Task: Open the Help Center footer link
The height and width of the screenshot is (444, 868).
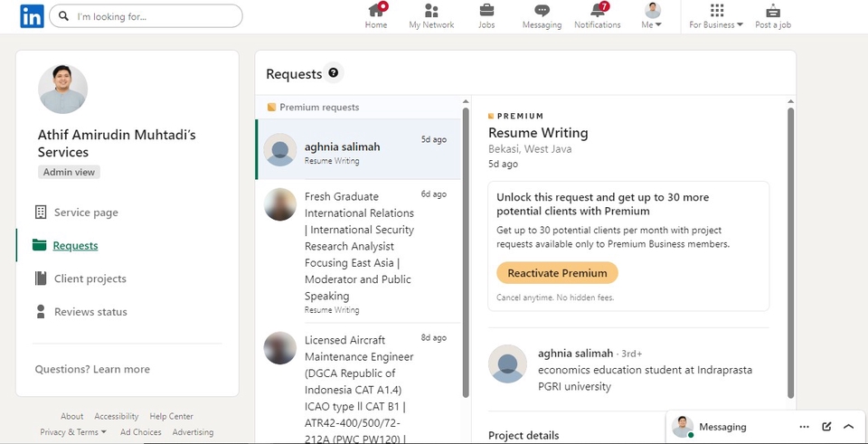Action: pos(172,416)
